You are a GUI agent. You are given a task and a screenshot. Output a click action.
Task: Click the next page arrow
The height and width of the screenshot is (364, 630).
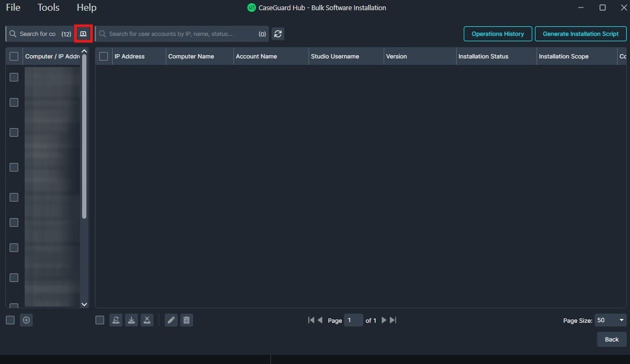click(x=384, y=320)
